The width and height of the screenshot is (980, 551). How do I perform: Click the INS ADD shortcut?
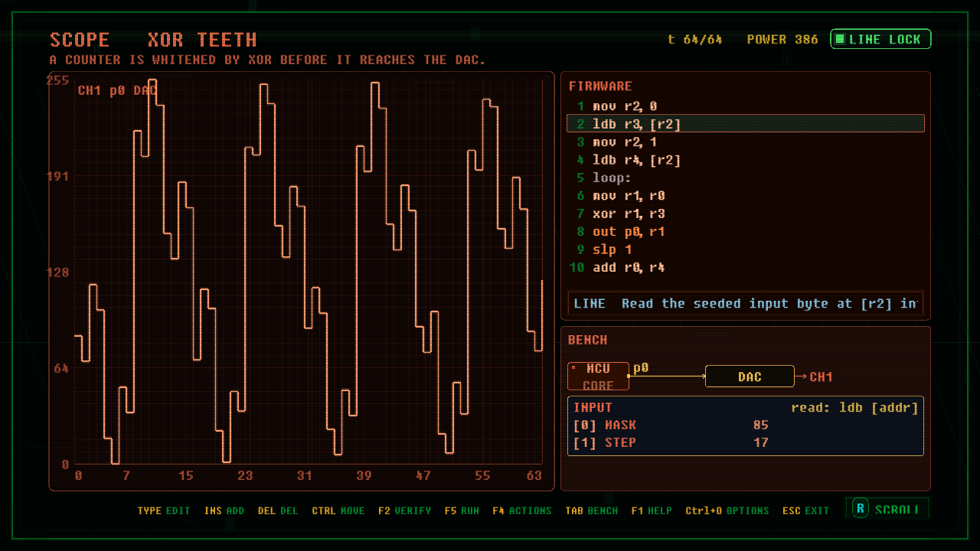pos(224,510)
